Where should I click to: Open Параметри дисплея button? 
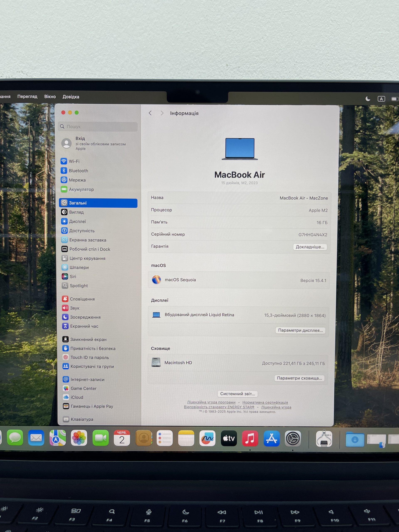point(300,330)
